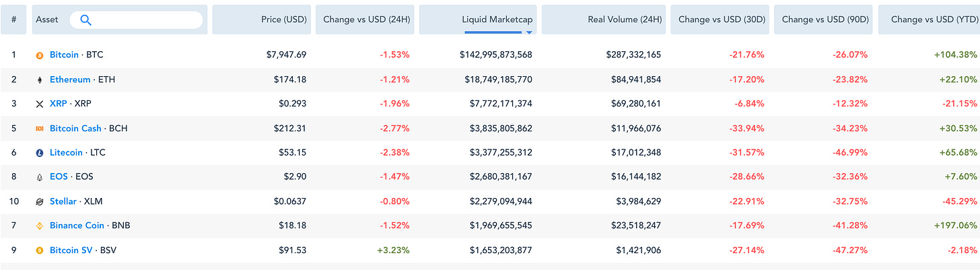Select Bitcoin Cash price $212.31
The width and height of the screenshot is (980, 270).
coord(290,128)
